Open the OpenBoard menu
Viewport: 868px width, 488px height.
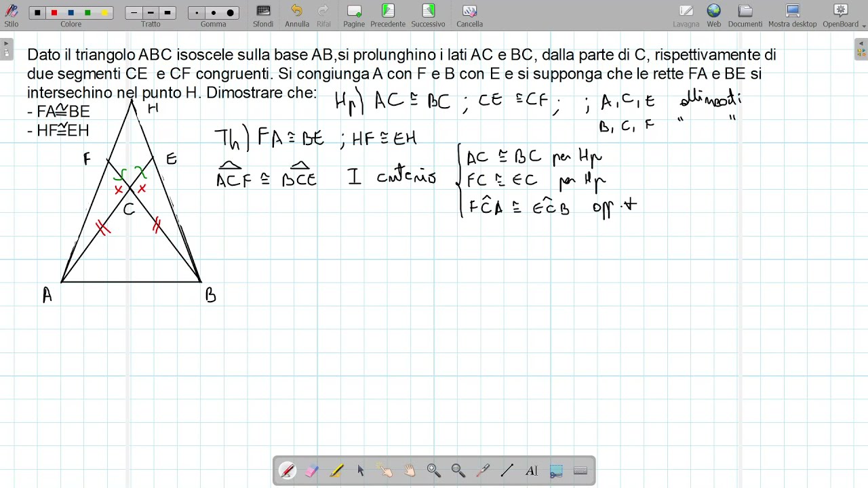(x=841, y=15)
